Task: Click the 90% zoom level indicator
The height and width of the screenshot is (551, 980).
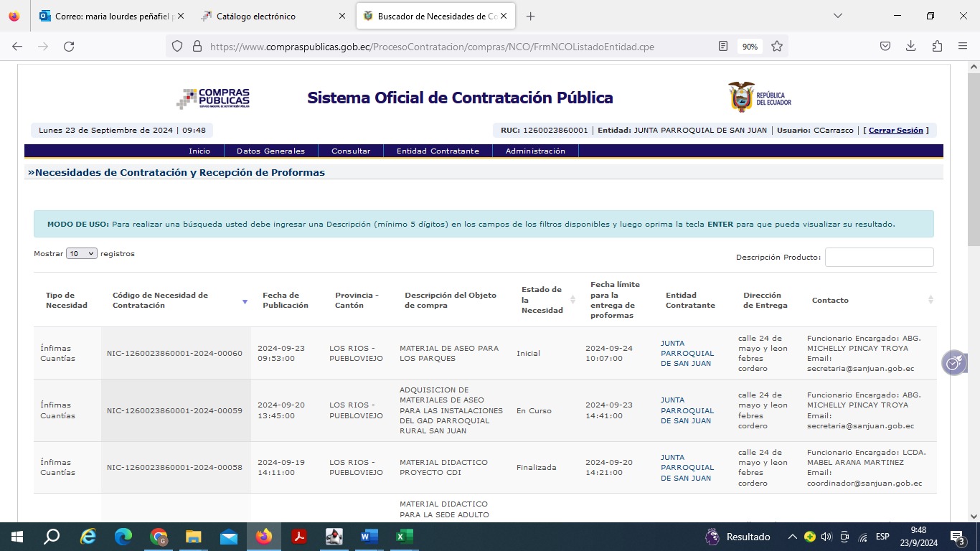Action: tap(750, 46)
